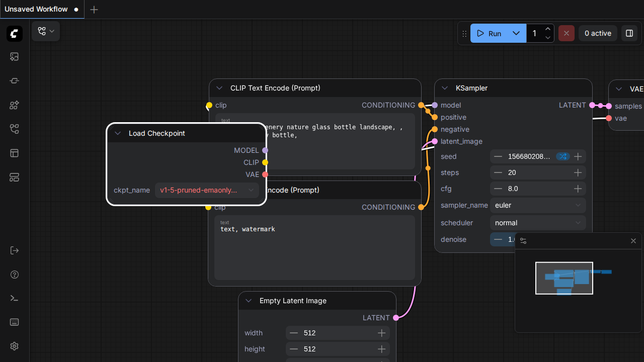Open the settings gear icon
The width and height of the screenshot is (644, 362).
click(14, 346)
